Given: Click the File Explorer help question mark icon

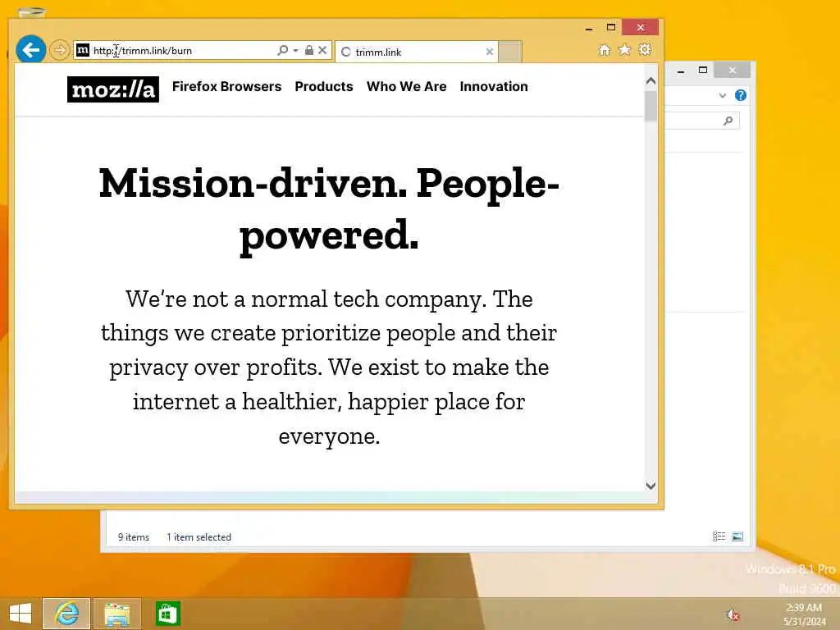Looking at the screenshot, I should point(741,95).
